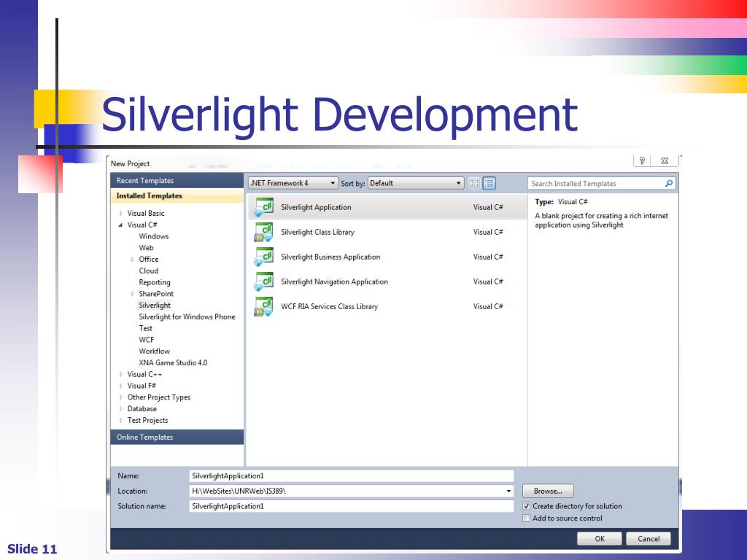Open the Installed Templates section

click(x=177, y=195)
